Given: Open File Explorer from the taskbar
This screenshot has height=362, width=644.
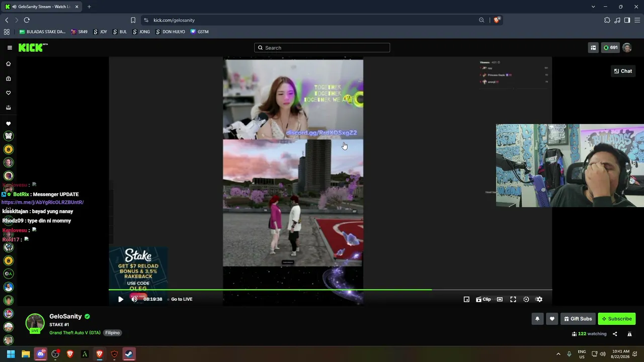Looking at the screenshot, I should [x=26, y=354].
